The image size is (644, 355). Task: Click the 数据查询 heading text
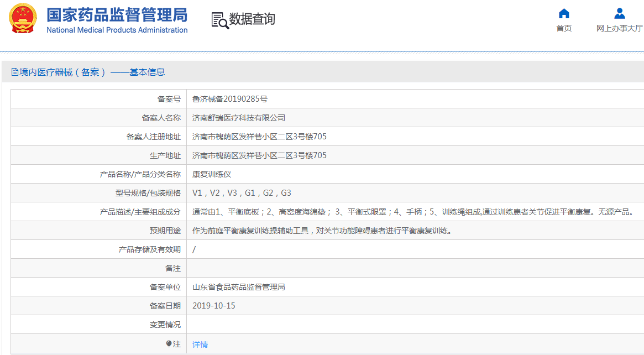tap(252, 19)
